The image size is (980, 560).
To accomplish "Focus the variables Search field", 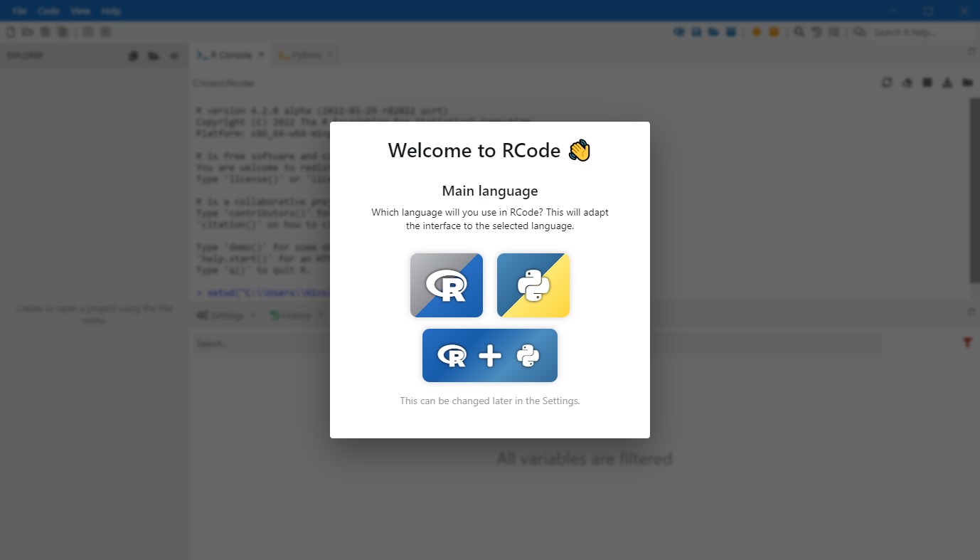I will coord(536,343).
